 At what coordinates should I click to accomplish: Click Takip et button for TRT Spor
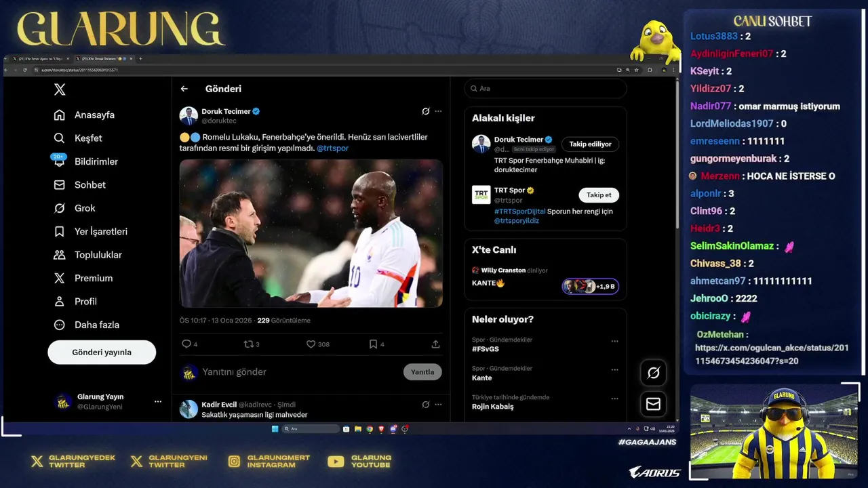599,195
